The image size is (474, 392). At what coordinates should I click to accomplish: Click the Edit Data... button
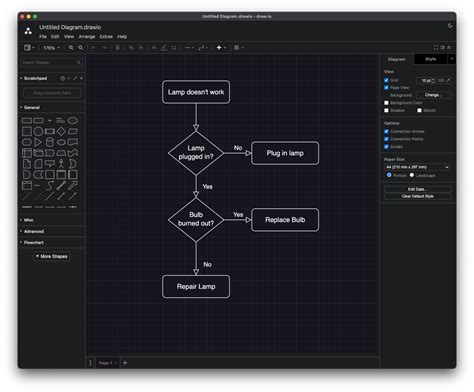(x=417, y=189)
